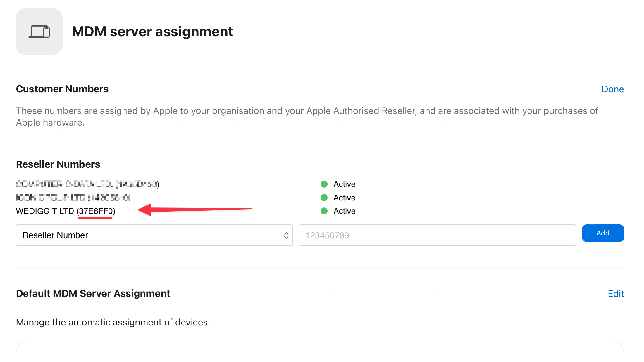Click the first row's Active status text
Screen dimensions: 644x362
[x=344, y=184]
